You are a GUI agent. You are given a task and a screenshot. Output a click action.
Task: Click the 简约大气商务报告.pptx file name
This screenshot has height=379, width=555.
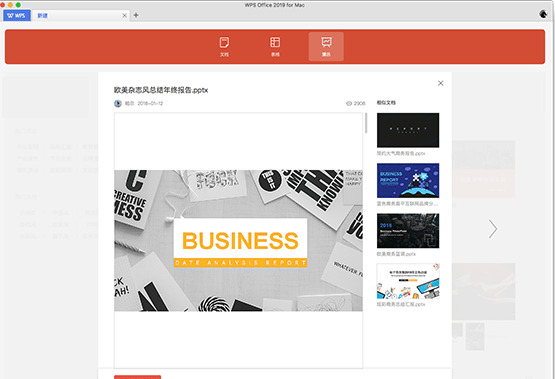[x=401, y=153]
